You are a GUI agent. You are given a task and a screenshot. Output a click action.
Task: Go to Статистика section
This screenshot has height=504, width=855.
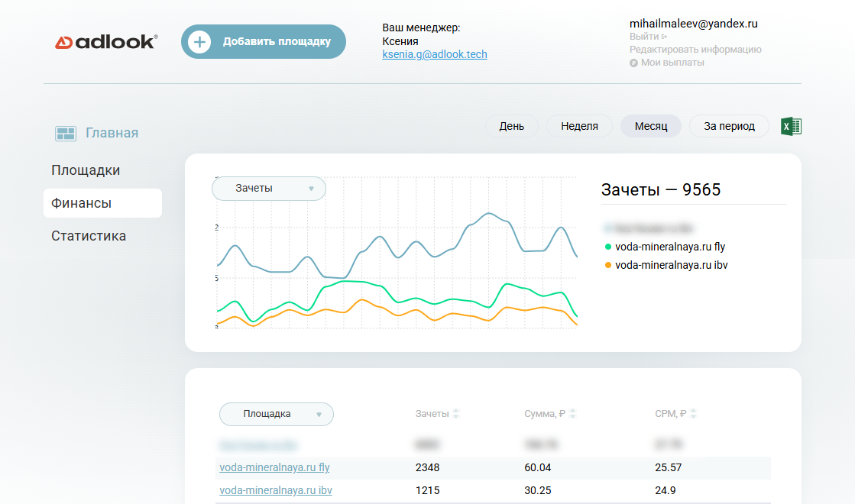tap(89, 236)
